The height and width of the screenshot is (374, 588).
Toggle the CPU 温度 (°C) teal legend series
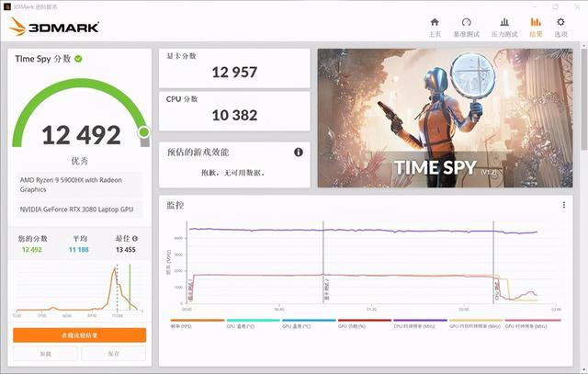coord(254,323)
